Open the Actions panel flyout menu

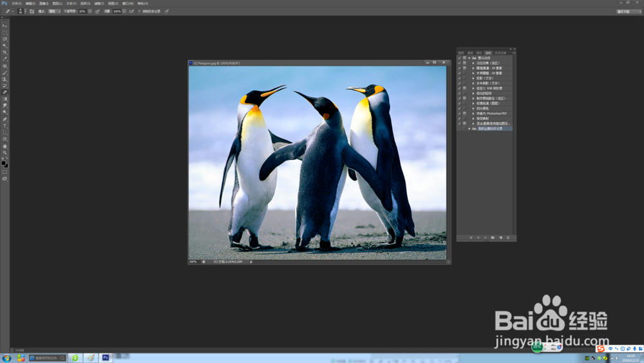(x=514, y=53)
